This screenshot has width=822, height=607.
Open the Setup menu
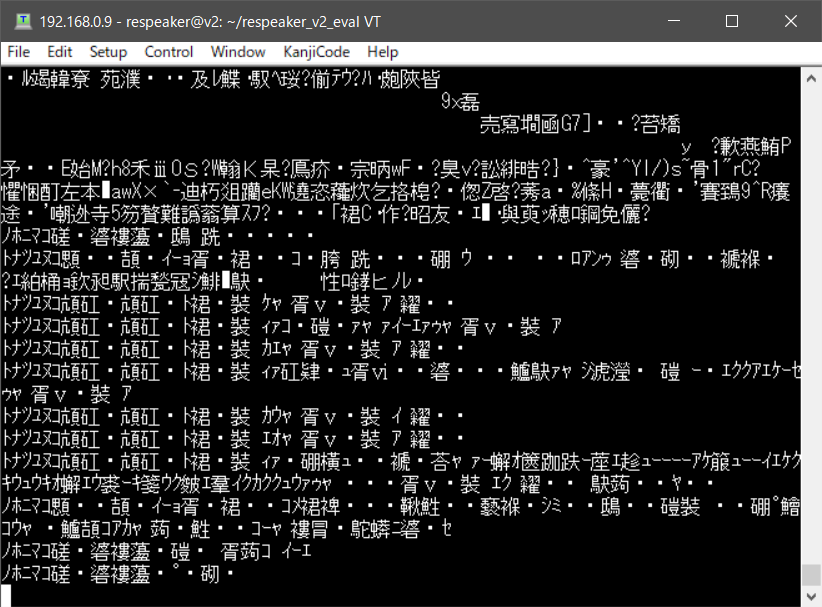pyautogui.click(x=108, y=52)
